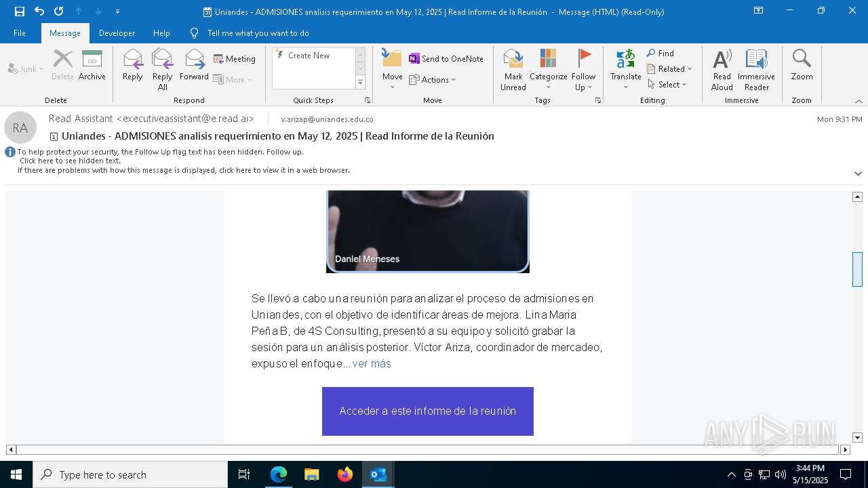The height and width of the screenshot is (488, 868).
Task: Start Read Aloud
Action: [x=722, y=70]
